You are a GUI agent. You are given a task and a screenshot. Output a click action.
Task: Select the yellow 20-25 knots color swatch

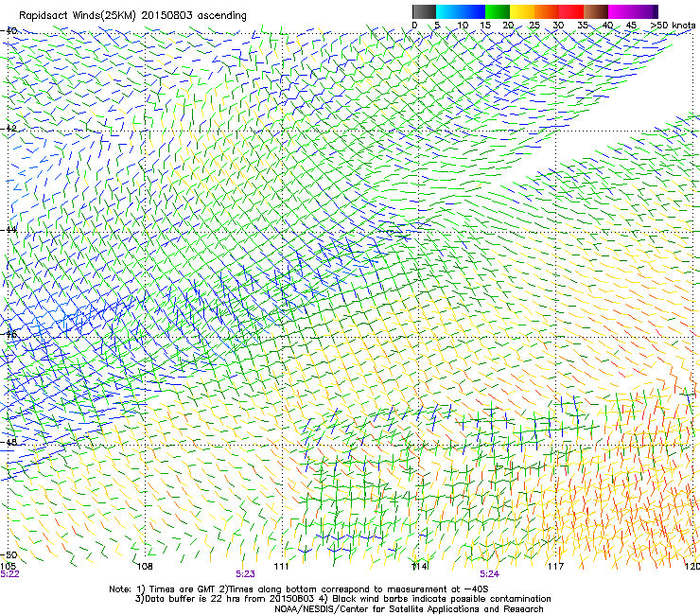point(522,11)
